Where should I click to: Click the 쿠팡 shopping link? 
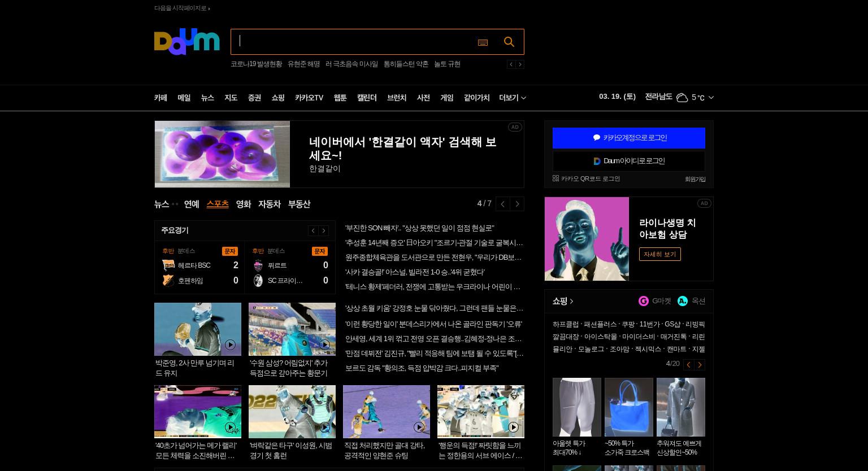click(x=628, y=325)
